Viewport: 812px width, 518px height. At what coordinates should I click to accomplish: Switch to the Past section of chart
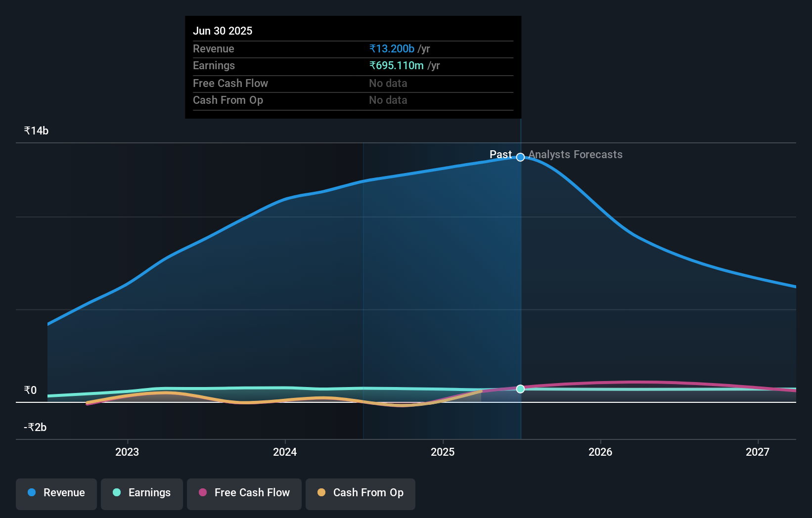(500, 154)
